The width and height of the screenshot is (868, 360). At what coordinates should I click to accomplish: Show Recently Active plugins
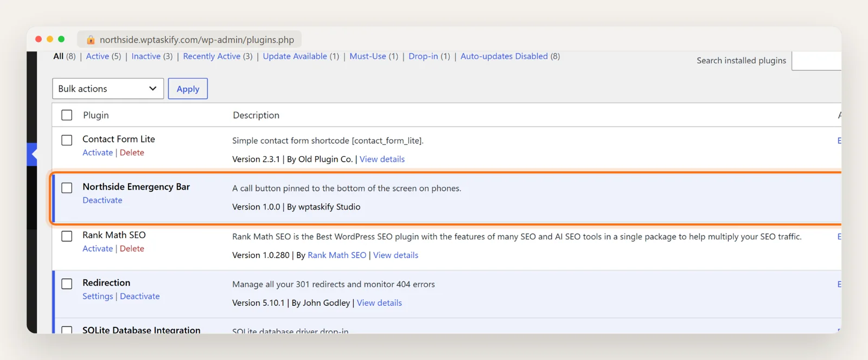[212, 56]
